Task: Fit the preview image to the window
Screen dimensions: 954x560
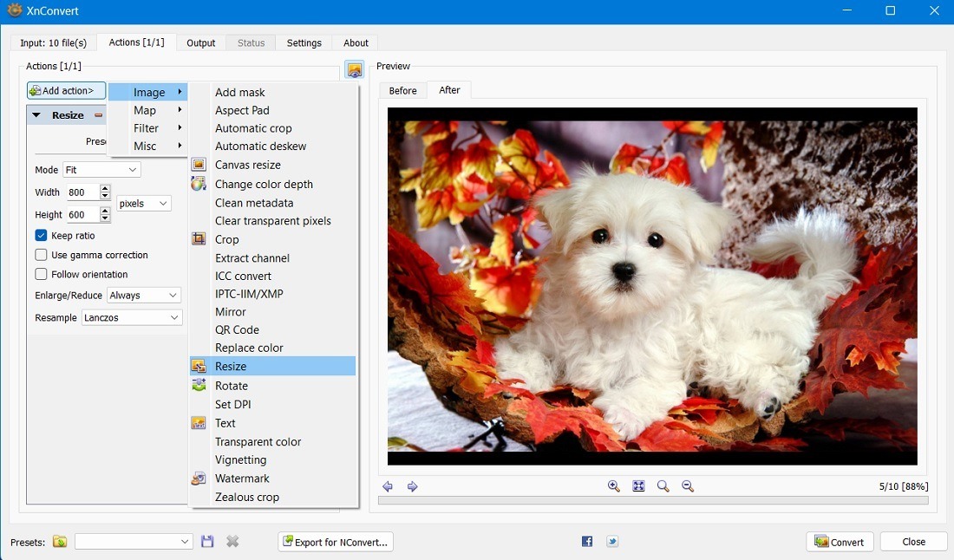Action: click(638, 486)
